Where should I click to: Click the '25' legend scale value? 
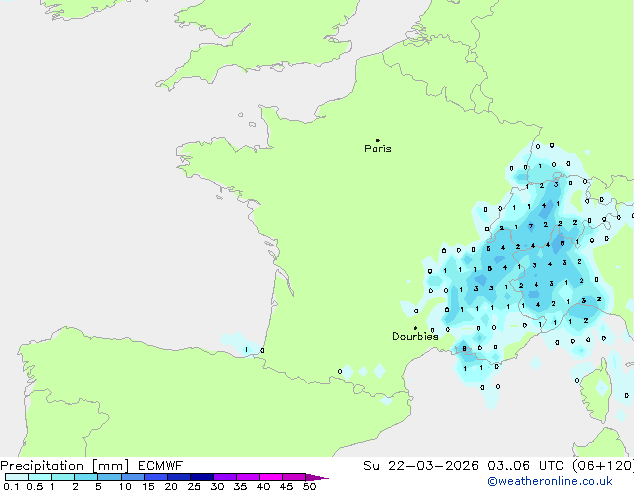click(x=194, y=486)
